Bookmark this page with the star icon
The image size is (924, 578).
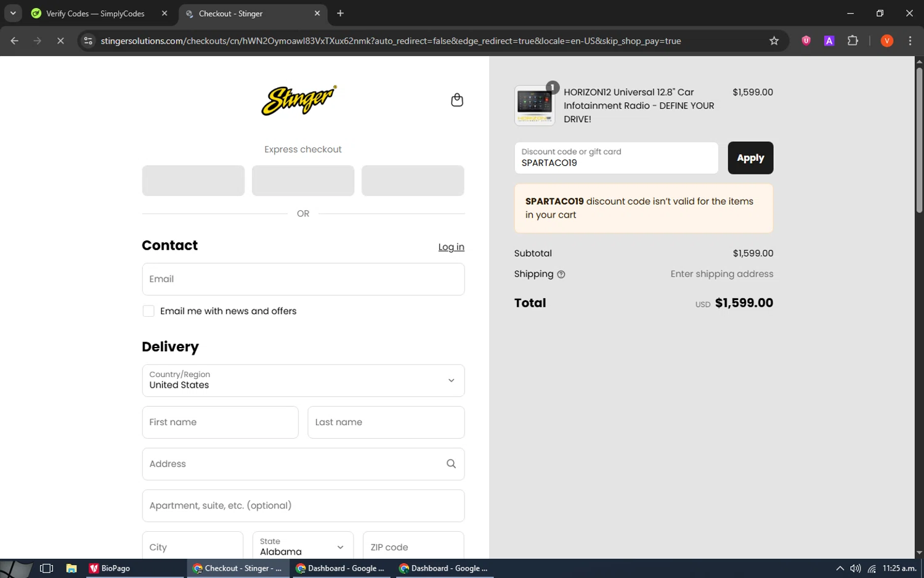pos(774,41)
